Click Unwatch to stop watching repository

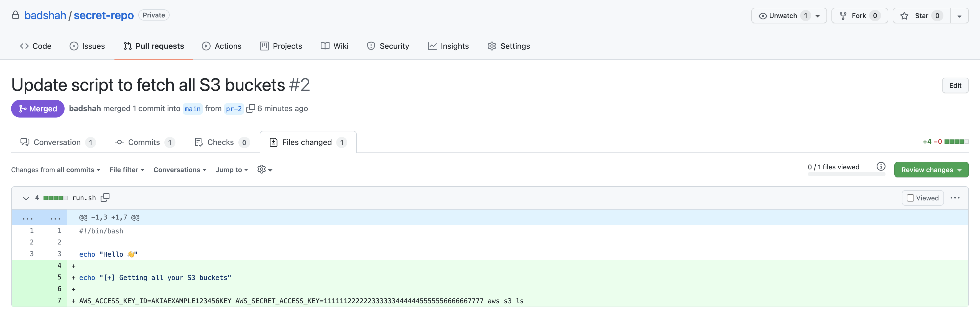click(784, 16)
